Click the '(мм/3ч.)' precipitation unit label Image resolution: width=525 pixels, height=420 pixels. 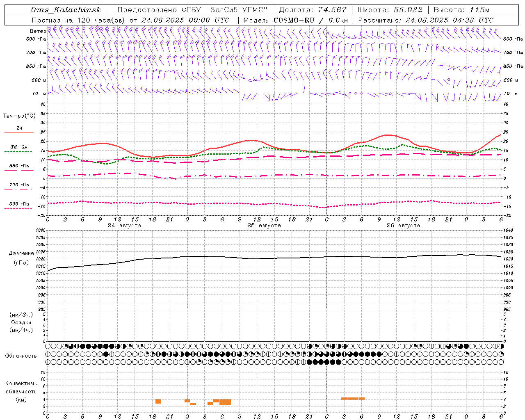coord(21,315)
